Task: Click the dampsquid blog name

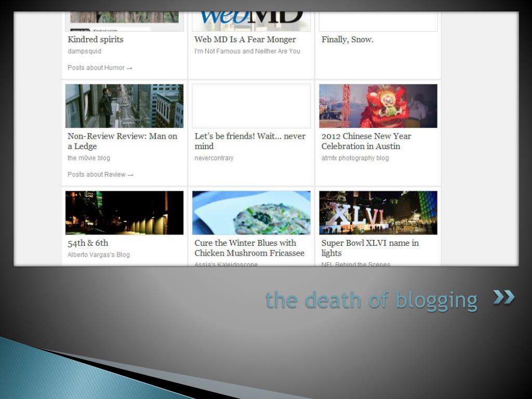Action: [85, 51]
